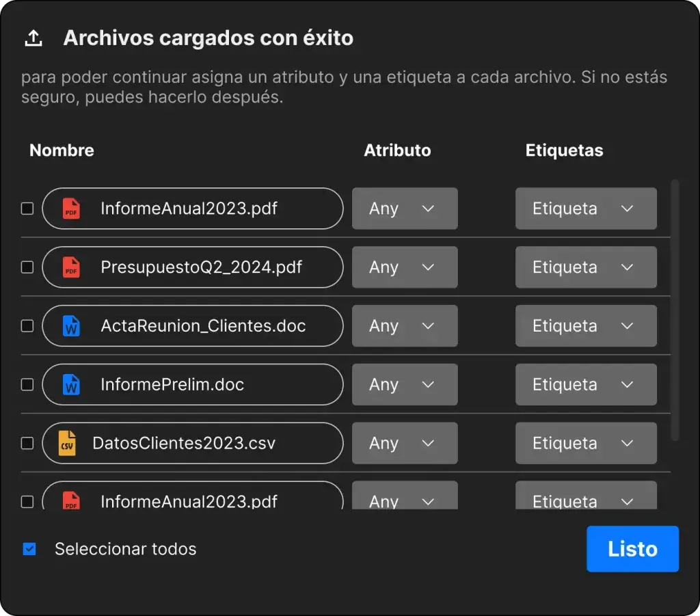
Task: Expand the Any attribute dropdown for InformePrelim.doc
Action: [x=404, y=385]
